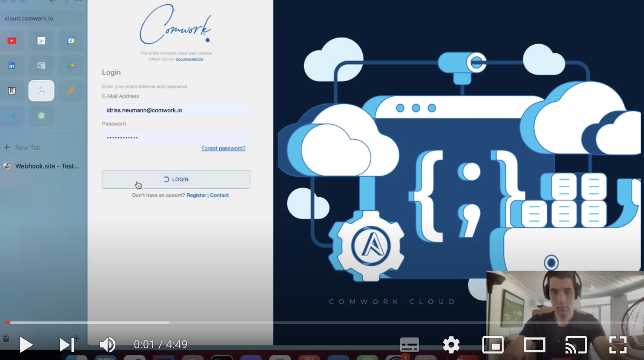Screen dimensions: 644x360
Task: Toggle subtitles/closed captions
Action: (409, 345)
